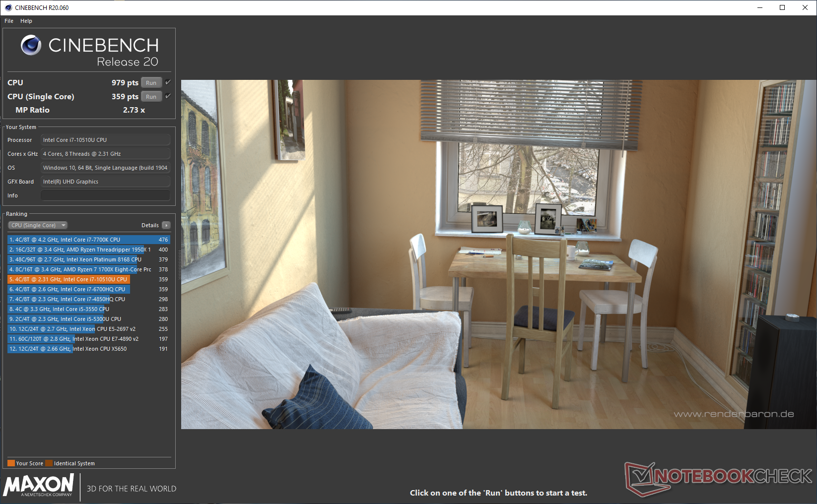
Task: Select ranking row Intel Core i7-4850HQ
Action: coord(89,299)
